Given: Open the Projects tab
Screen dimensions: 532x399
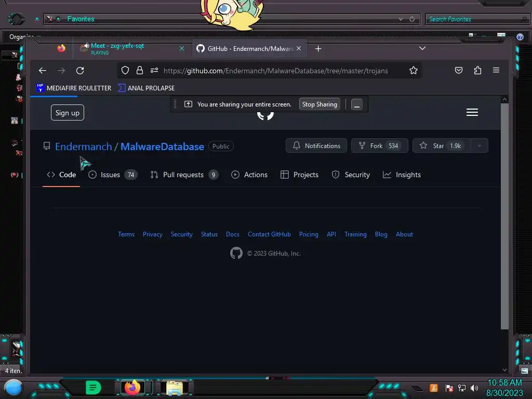Looking at the screenshot, I should [x=299, y=175].
